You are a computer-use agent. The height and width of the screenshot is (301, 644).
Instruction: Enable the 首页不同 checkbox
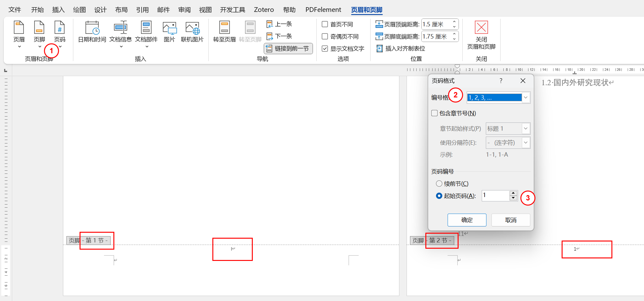coord(325,24)
